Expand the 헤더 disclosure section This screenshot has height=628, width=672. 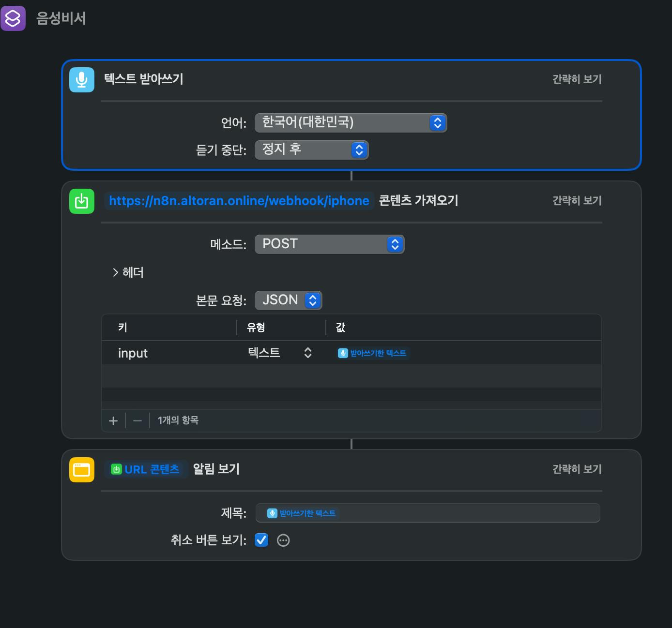coord(128,273)
